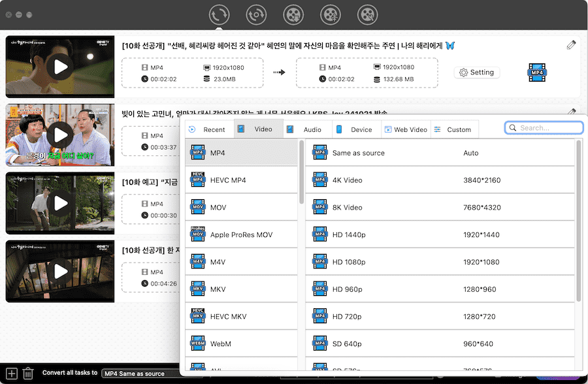Viewport: 588px width, 384px height.
Task: Choose the SD 640p preset
Action: point(440,344)
